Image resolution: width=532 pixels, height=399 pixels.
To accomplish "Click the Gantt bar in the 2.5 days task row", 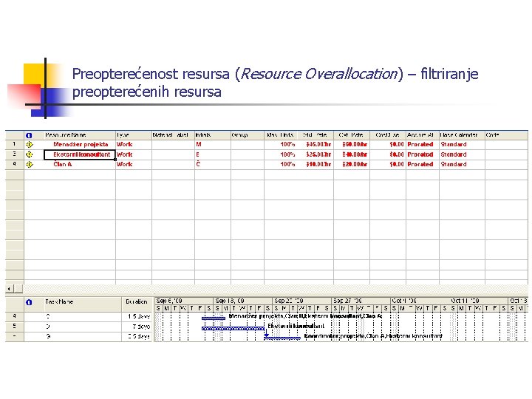I will [282, 338].
